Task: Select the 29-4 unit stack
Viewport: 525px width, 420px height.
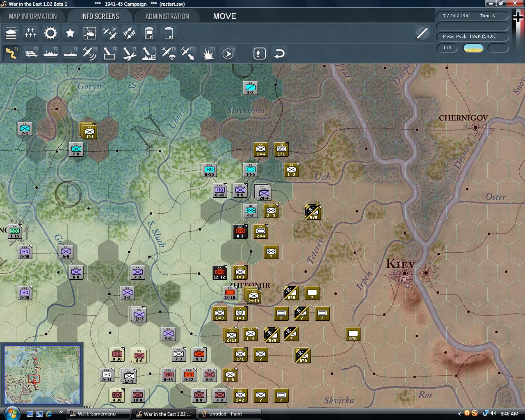Action: [x=263, y=193]
